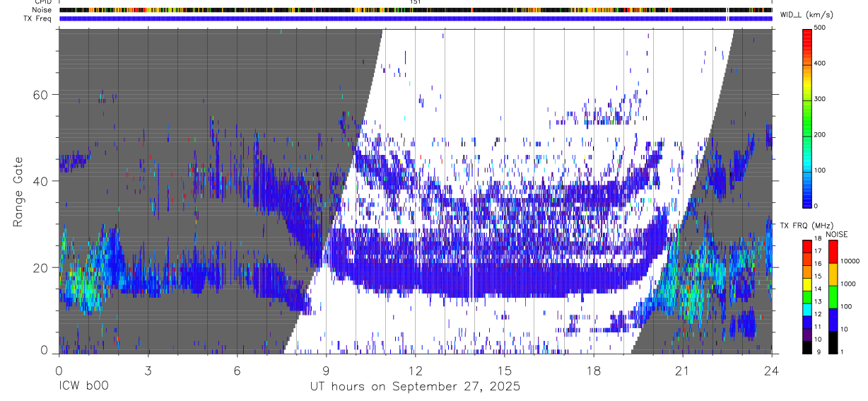
Task: Click the 'TX FRQ (MHz)' colorbar title
Action: point(806,226)
